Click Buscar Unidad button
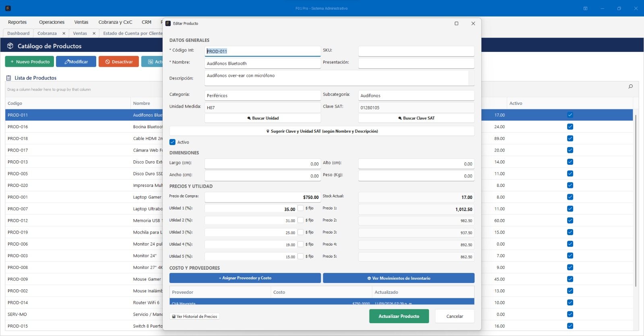Viewport: 644px width, 336px height. coord(263,118)
